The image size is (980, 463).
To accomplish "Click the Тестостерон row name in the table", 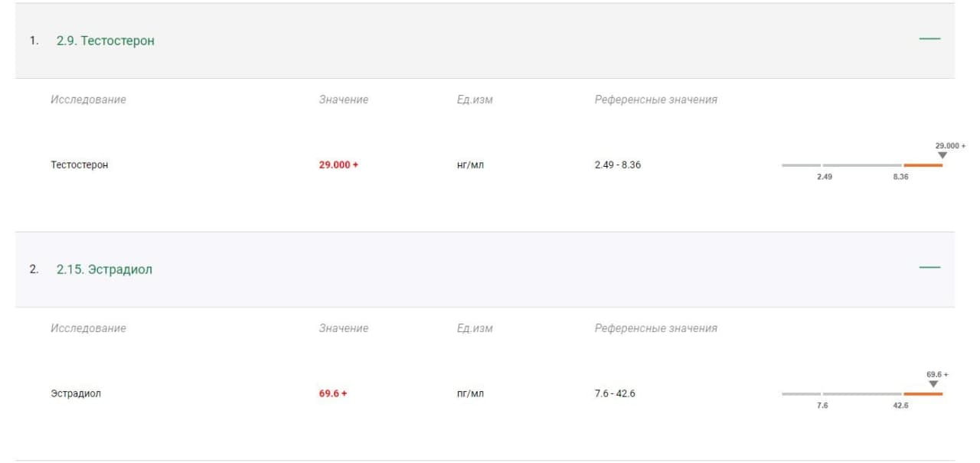I will [x=80, y=165].
